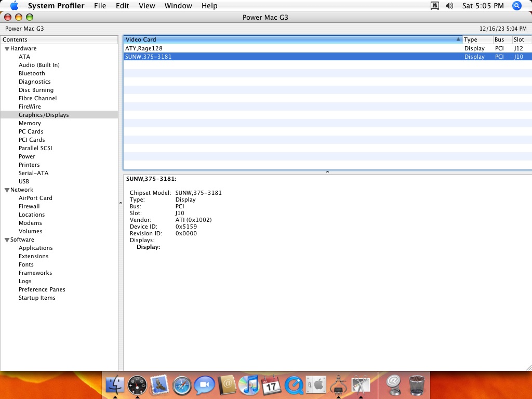Viewport: 532px width, 399px height.
Task: Select AirPort Card under Network
Action: pos(35,198)
